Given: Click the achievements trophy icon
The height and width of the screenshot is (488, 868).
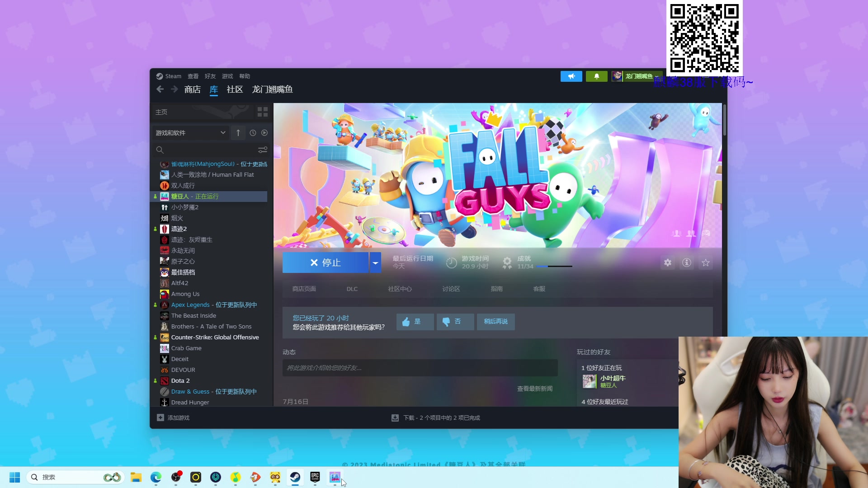Looking at the screenshot, I should (507, 263).
